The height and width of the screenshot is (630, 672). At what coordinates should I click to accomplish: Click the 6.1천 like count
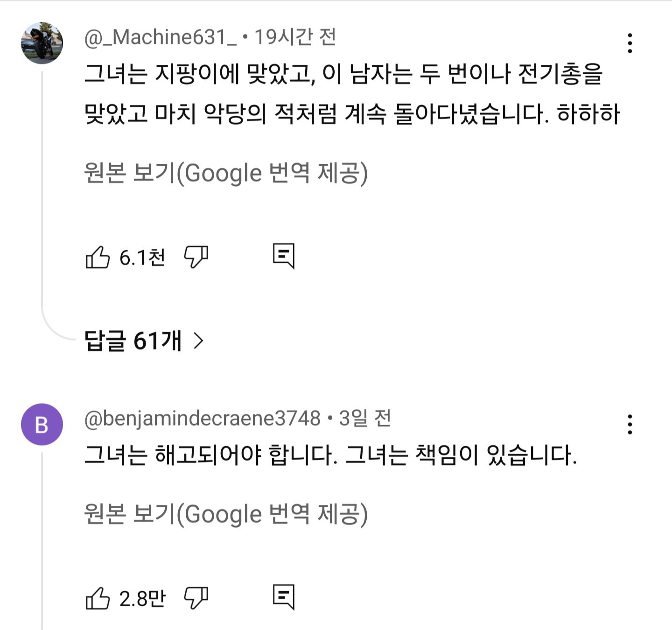click(142, 258)
